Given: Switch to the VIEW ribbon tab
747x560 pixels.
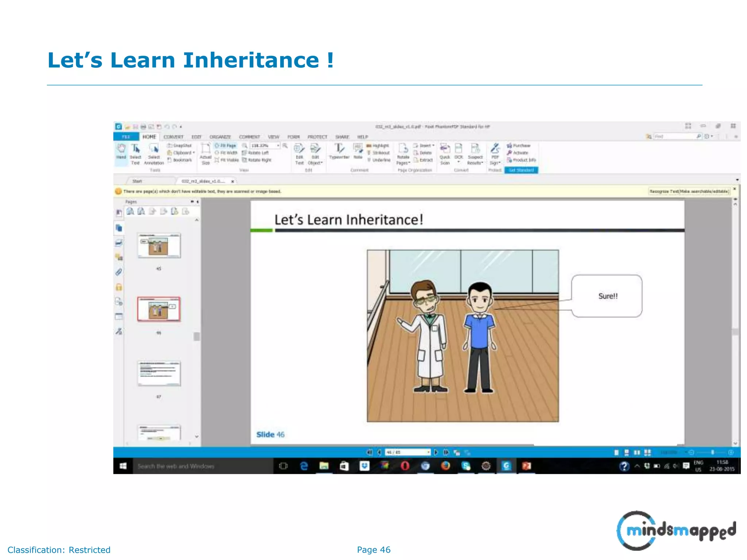Looking at the screenshot, I should coord(274,137).
